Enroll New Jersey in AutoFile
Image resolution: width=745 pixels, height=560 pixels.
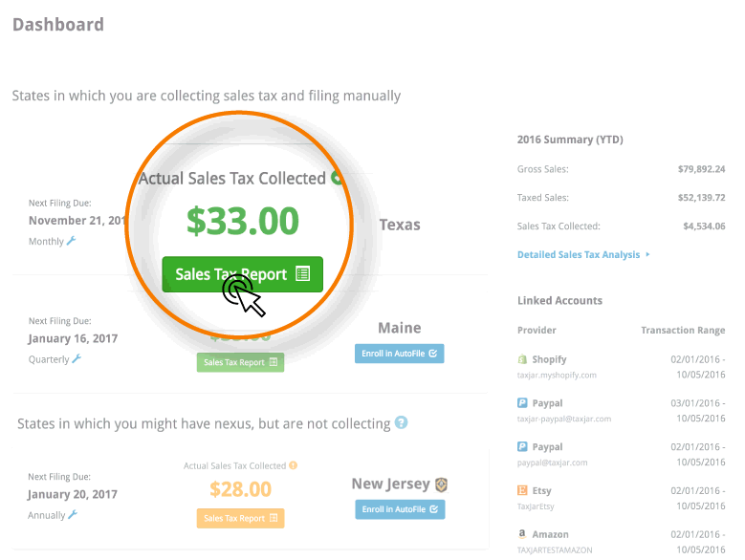(x=399, y=509)
